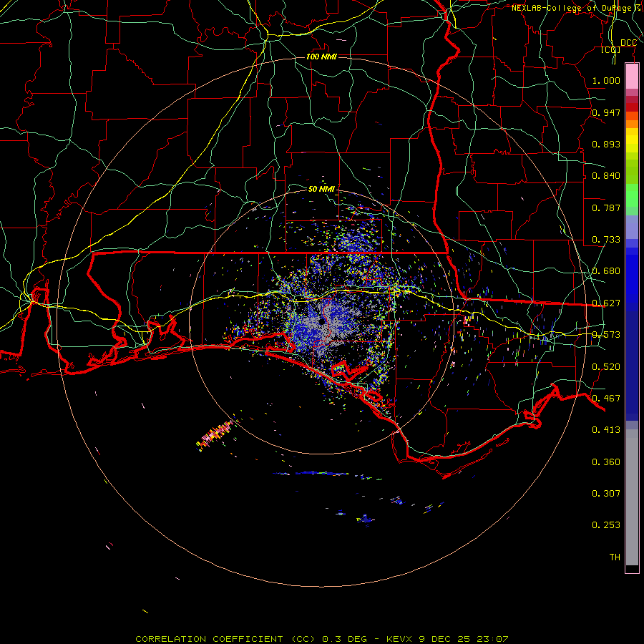Click the KEVX radar site at the center of the echoes
644x644 pixels.
321,321
